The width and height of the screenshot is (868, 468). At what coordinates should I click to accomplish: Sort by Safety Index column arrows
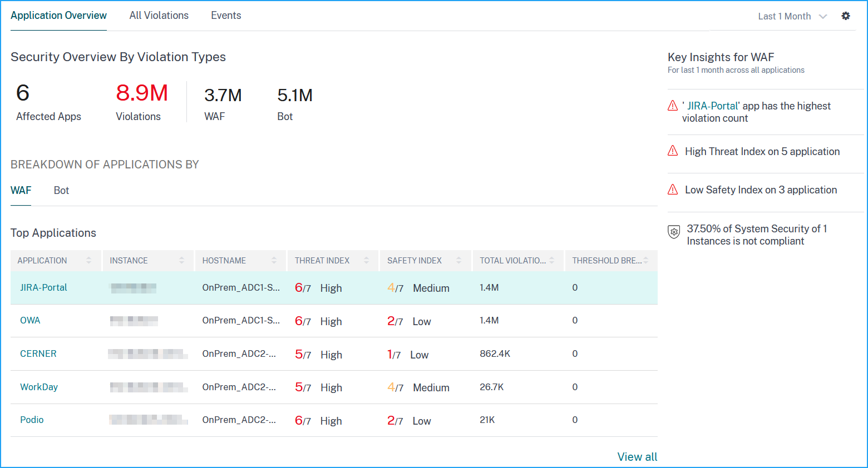[x=458, y=260]
